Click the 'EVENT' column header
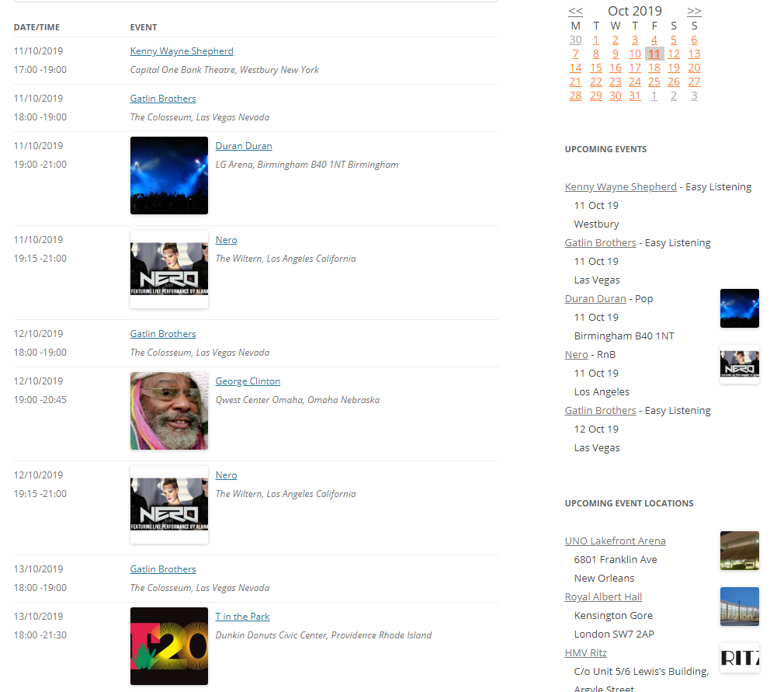784x692 pixels. click(144, 27)
